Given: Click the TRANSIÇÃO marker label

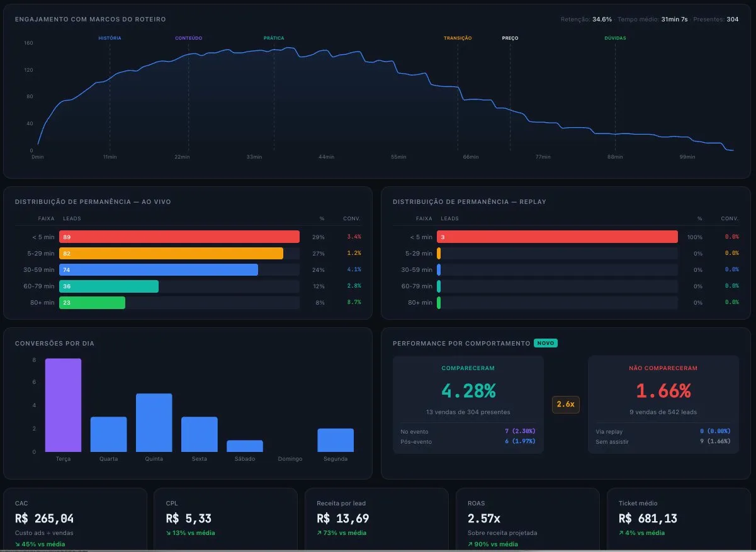Looking at the screenshot, I should click(x=458, y=38).
